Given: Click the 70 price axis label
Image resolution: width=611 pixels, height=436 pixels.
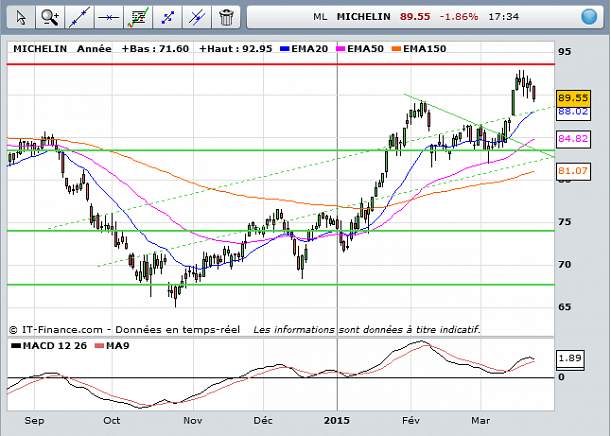Looking at the screenshot, I should [564, 265].
